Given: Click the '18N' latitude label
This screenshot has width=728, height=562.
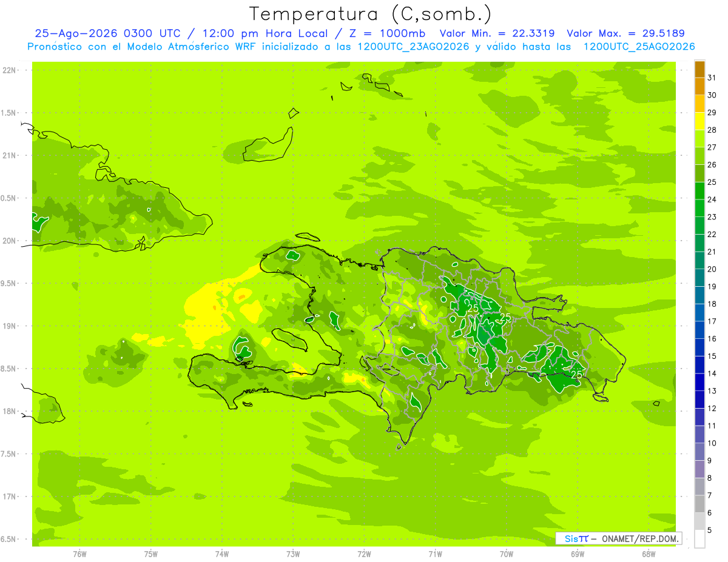Looking at the screenshot, I should [10, 412].
